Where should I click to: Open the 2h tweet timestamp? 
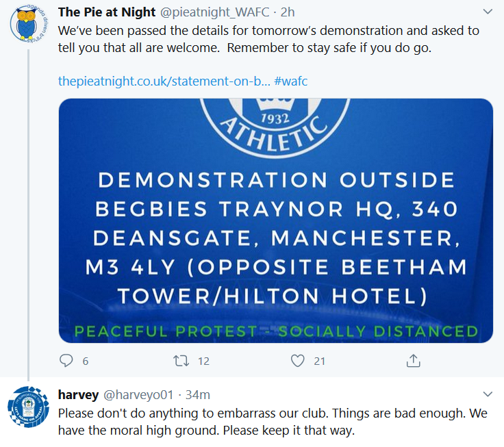pyautogui.click(x=288, y=12)
